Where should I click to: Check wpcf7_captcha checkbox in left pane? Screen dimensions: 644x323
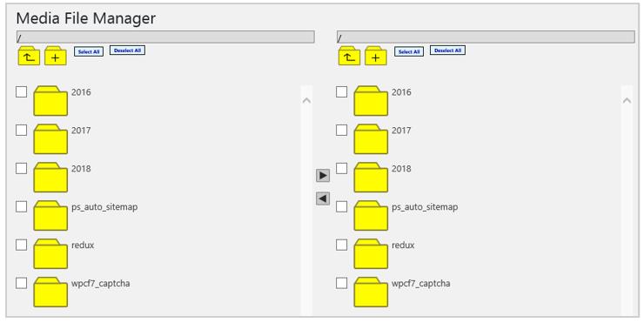tap(22, 283)
